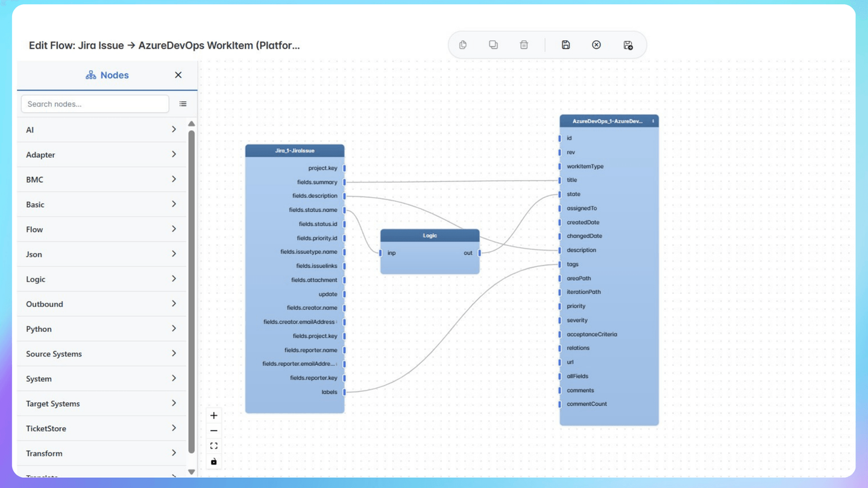Click the areaPath input port
The image size is (868, 488).
tap(560, 278)
